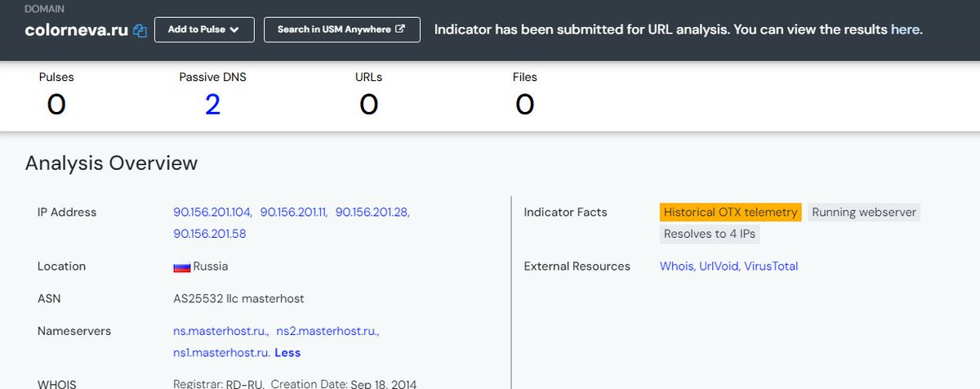Viewport: 980px width, 389px height.
Task: Open the Add to Pulse dropdown
Action: [204, 29]
